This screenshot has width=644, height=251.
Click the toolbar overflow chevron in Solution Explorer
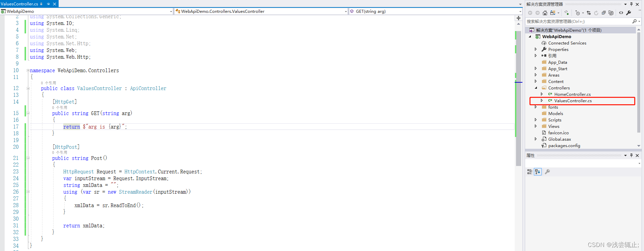(x=640, y=10)
